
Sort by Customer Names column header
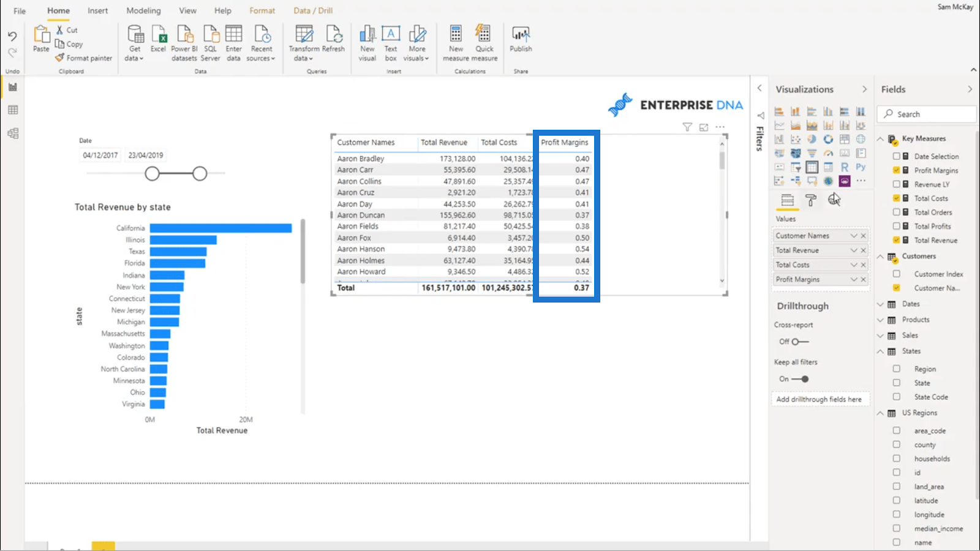[366, 142]
